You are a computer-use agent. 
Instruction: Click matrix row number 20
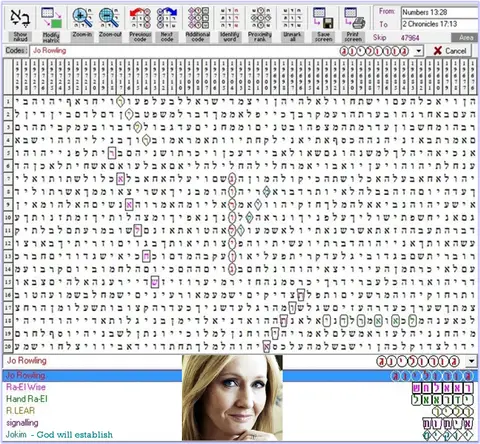click(x=8, y=347)
